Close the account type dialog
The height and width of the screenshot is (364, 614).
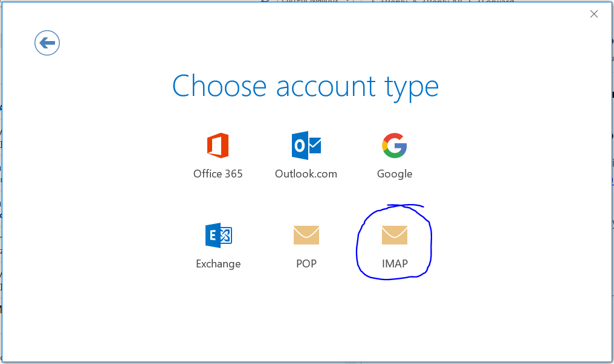[593, 14]
